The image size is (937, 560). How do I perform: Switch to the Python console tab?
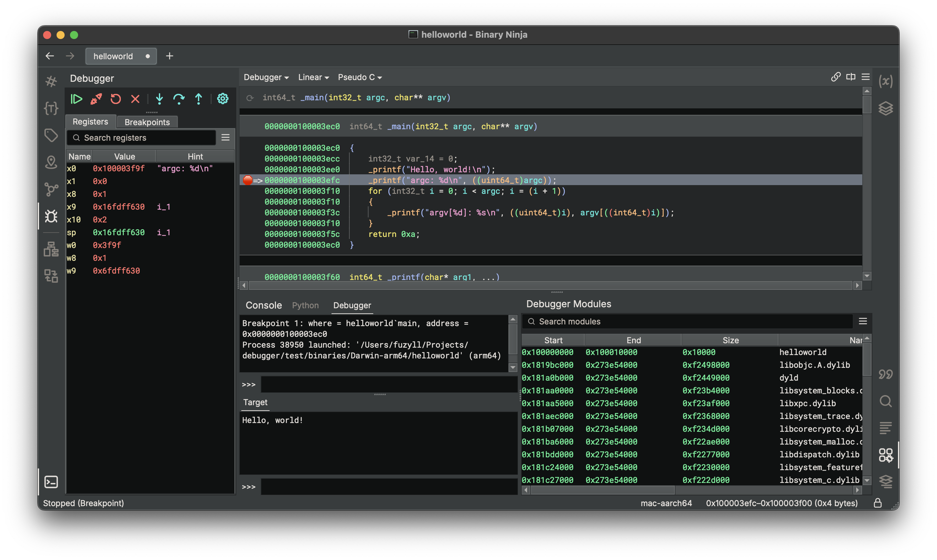[305, 305]
